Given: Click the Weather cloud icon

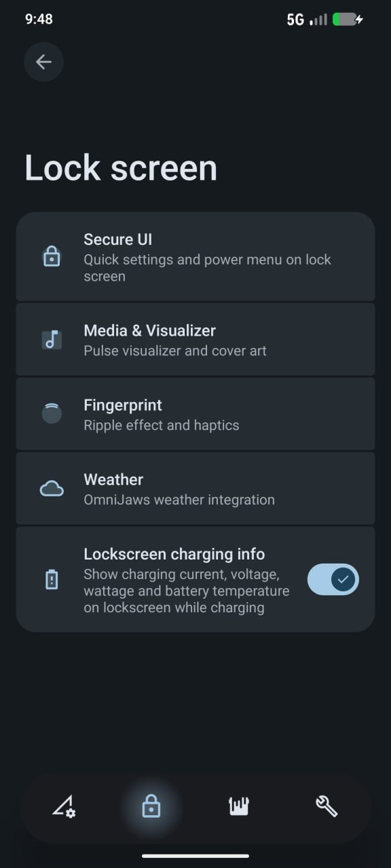Looking at the screenshot, I should coord(52,488).
